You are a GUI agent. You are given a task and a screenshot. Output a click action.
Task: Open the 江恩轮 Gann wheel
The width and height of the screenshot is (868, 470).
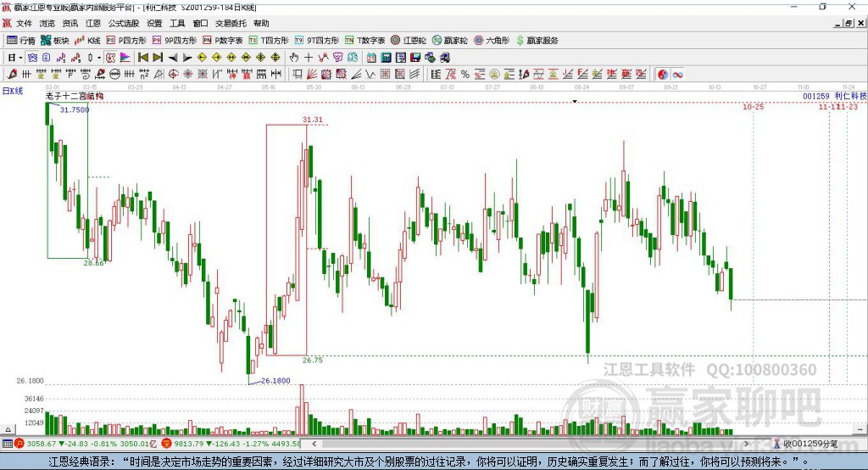[409, 41]
